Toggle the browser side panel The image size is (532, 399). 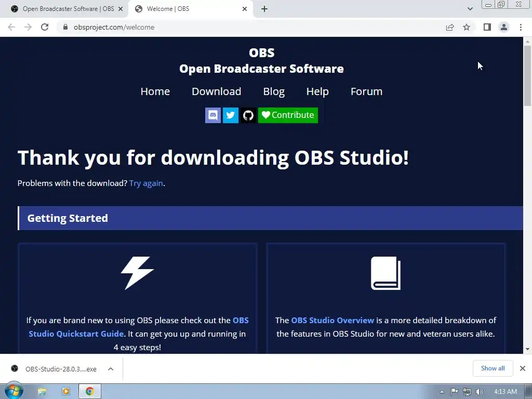pos(487,27)
